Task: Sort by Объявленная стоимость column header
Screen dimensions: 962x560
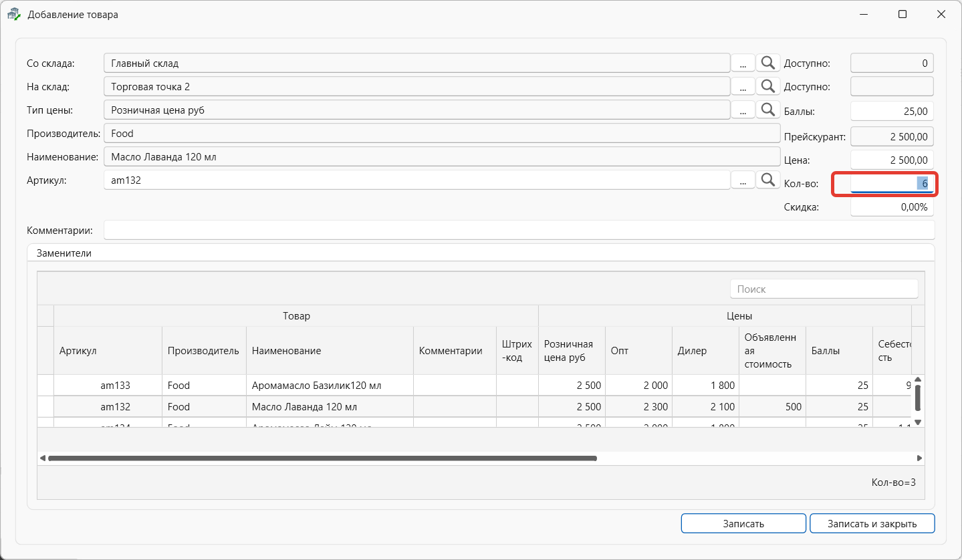Action: click(x=772, y=350)
